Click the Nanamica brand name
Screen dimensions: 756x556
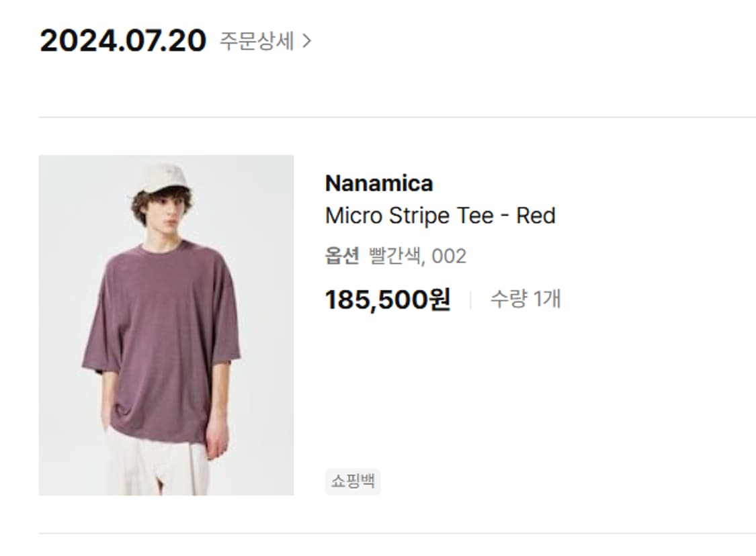[378, 183]
